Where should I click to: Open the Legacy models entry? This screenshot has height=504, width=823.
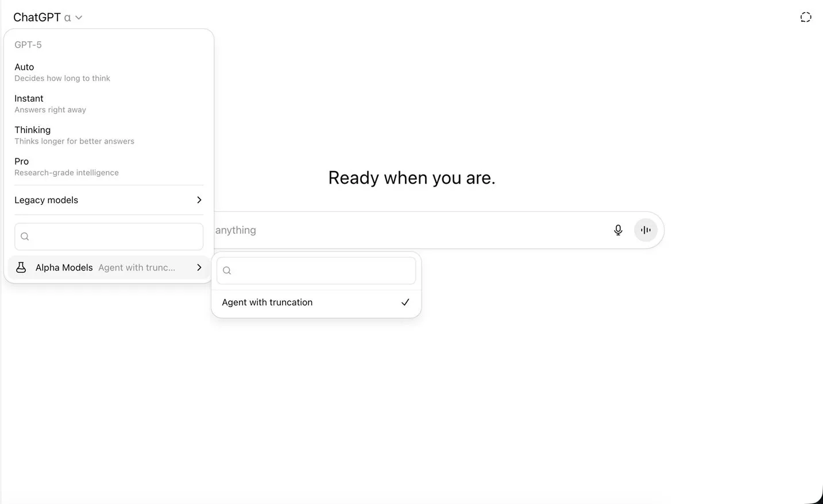pos(109,200)
